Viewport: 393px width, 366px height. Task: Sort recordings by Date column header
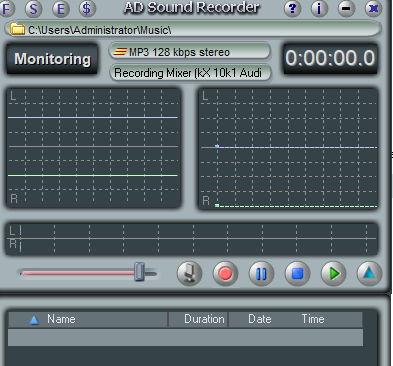coord(260,319)
